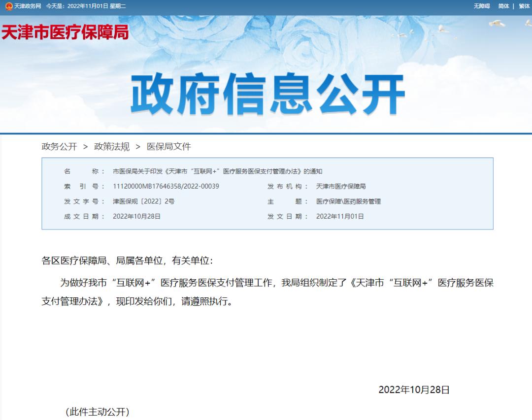Click the 政府信息公开 banner title
The image size is (532, 420).
[267, 95]
